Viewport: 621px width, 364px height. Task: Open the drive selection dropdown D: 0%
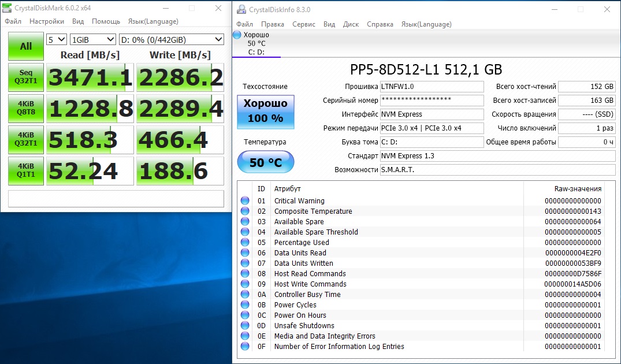tap(172, 40)
